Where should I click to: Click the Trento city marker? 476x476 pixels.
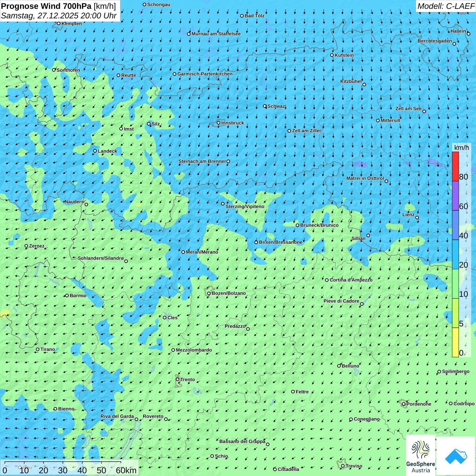click(x=177, y=379)
